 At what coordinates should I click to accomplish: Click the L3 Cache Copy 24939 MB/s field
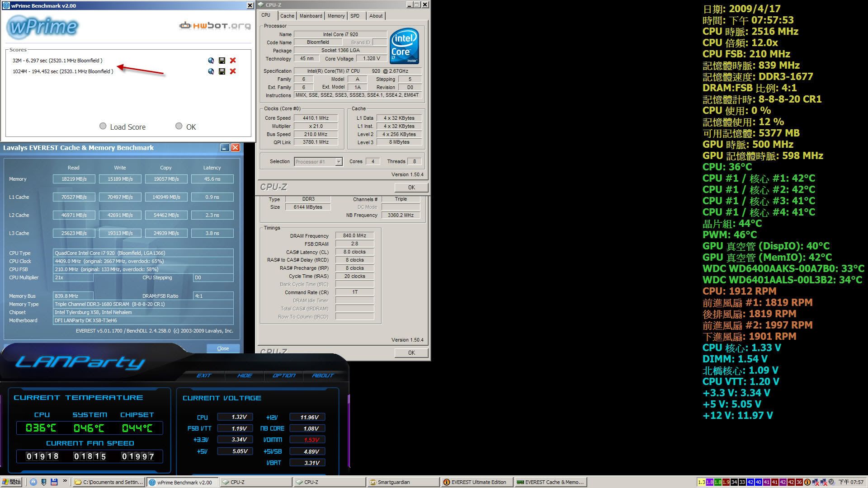pyautogui.click(x=166, y=233)
